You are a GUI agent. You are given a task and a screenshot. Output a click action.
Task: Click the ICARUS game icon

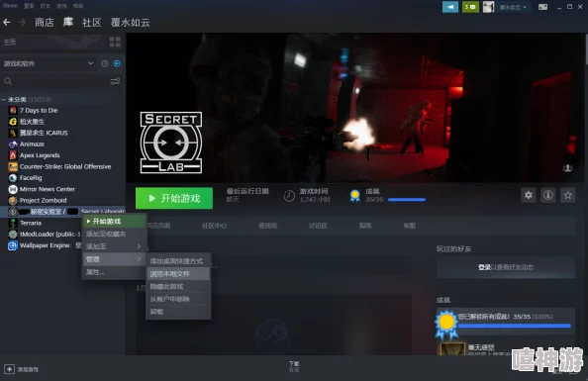pos(13,133)
